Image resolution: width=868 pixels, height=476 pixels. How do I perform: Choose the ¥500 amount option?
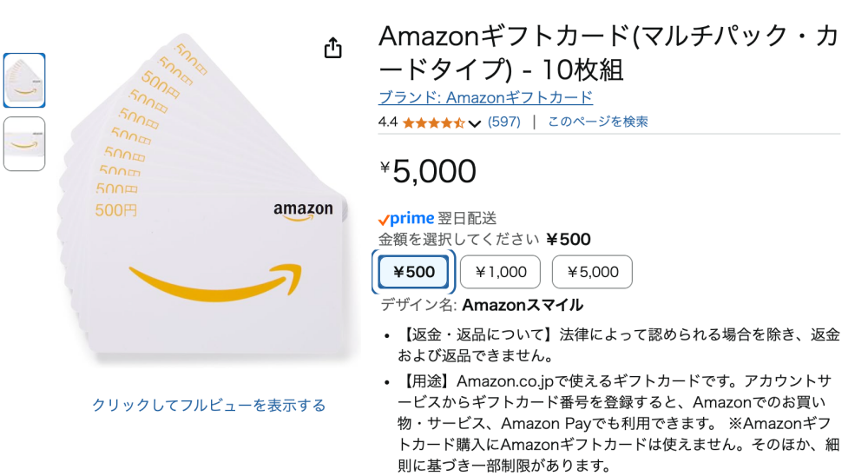point(414,272)
